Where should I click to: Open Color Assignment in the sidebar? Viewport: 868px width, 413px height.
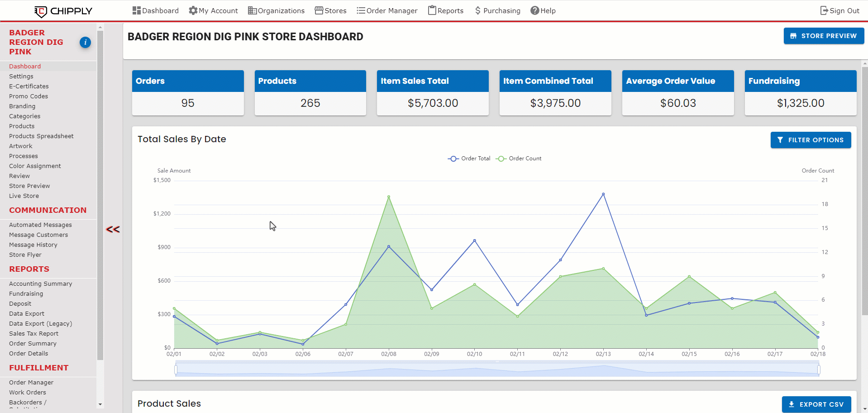[35, 166]
